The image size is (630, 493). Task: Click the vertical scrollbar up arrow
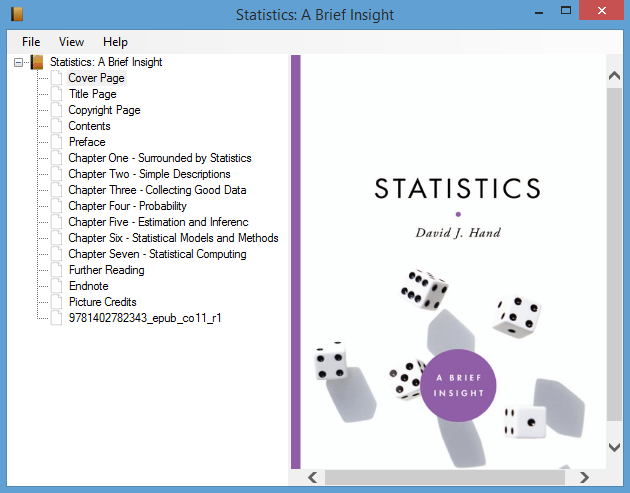614,76
